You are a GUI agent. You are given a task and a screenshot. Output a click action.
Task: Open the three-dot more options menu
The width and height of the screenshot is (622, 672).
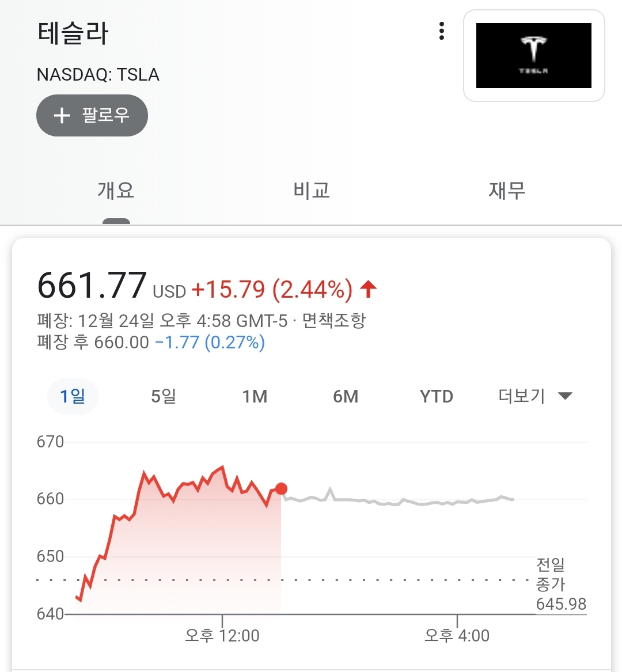pyautogui.click(x=442, y=31)
